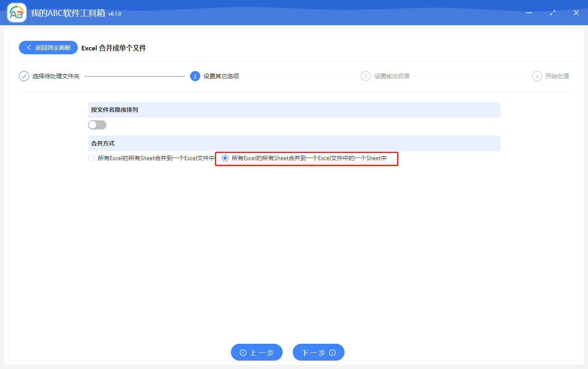This screenshot has height=369, width=588.
Task: Click the step 4 numbered circle indicator
Action: coord(537,76)
